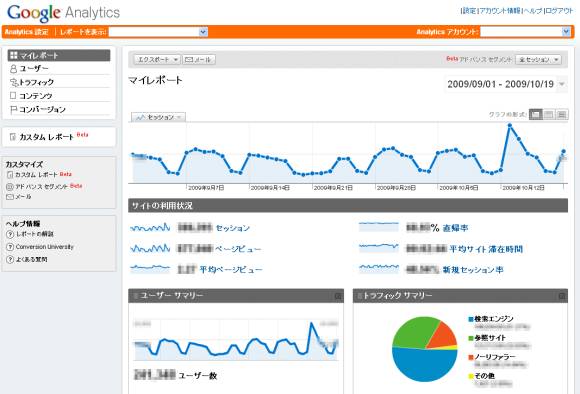
Task: Click the ログアウト link
Action: coord(559,11)
